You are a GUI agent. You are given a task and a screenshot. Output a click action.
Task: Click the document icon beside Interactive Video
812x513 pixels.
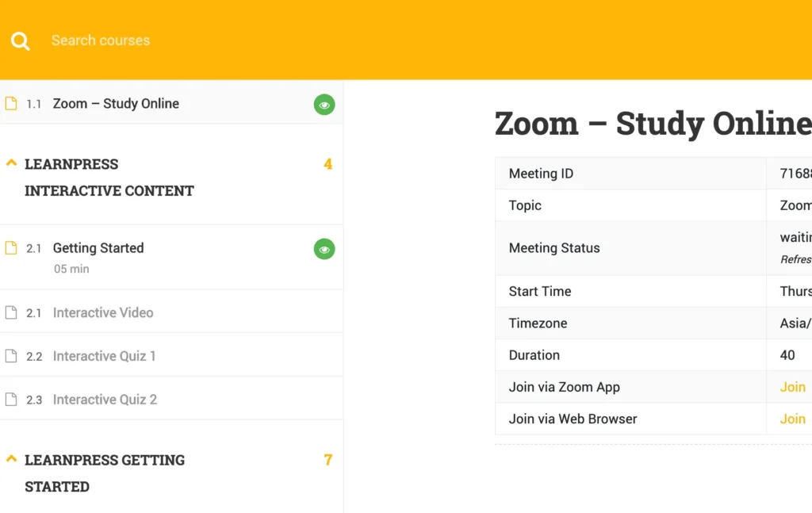pos(11,312)
